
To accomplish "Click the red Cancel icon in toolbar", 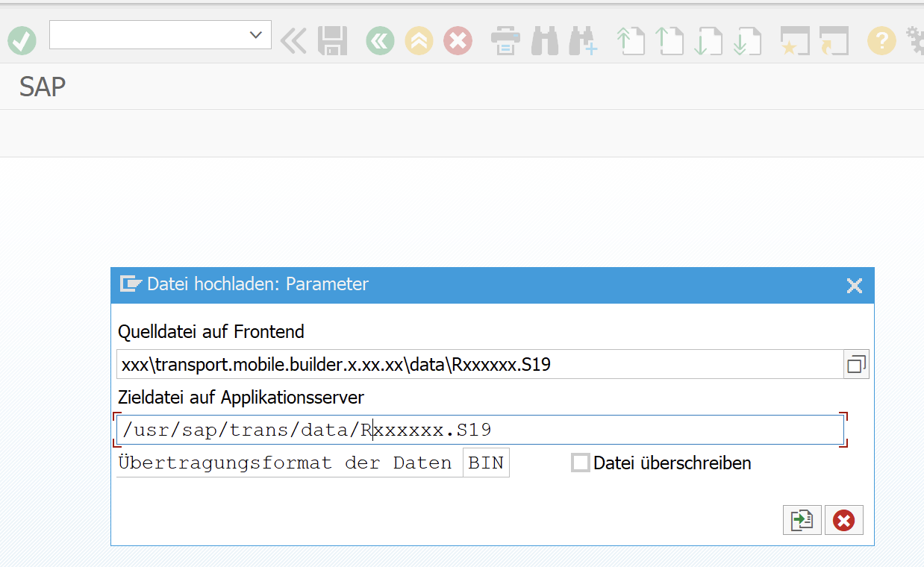I will pyautogui.click(x=458, y=40).
